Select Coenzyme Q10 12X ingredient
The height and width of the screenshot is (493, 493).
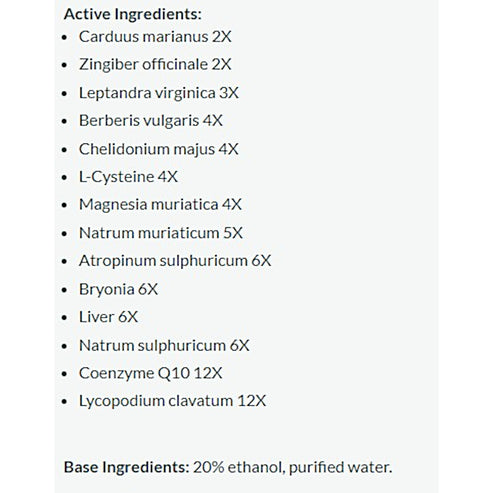(x=150, y=373)
